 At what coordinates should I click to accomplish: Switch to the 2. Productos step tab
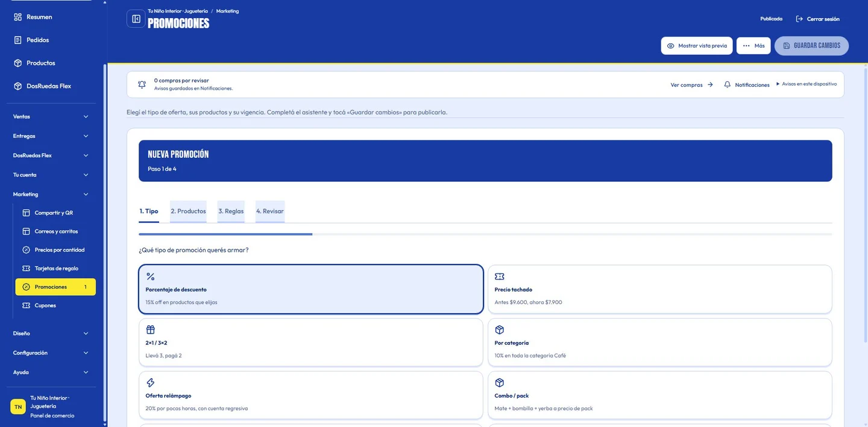(x=188, y=211)
